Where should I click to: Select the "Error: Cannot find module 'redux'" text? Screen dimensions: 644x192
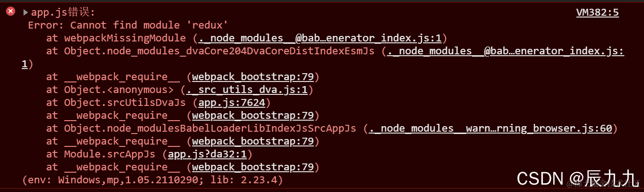[x=128, y=25]
